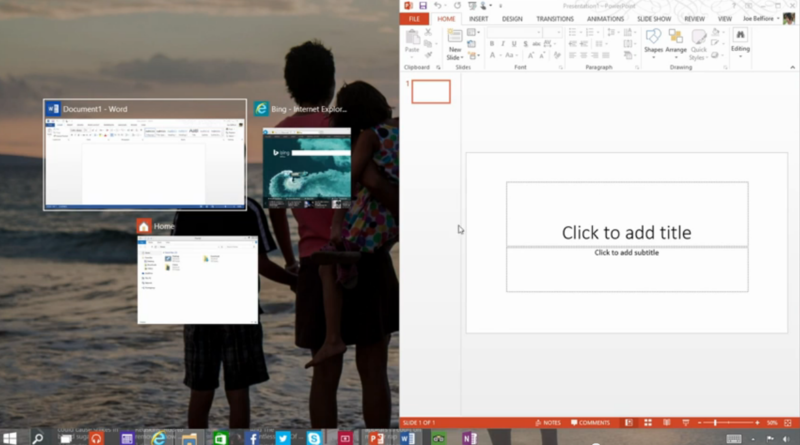Switch to the TRANSITIONS tab
Viewport: 800px width, 445px height.
tap(555, 19)
